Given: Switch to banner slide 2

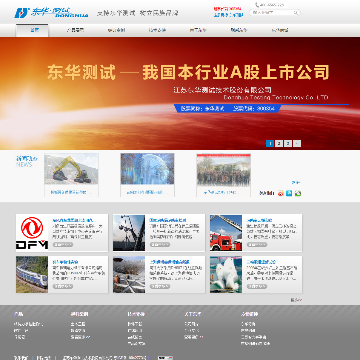Looking at the screenshot, I should tap(279, 143).
